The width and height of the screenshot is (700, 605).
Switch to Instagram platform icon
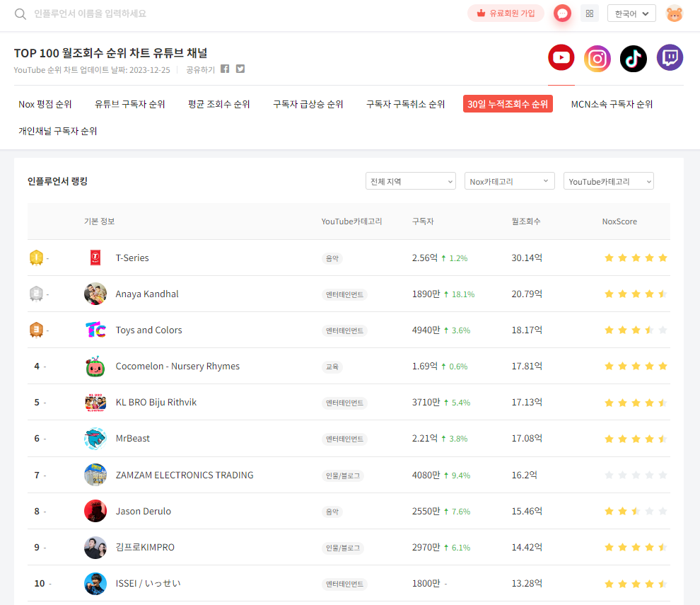tap(597, 59)
